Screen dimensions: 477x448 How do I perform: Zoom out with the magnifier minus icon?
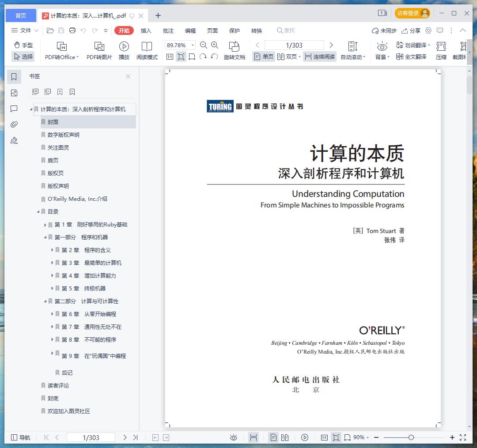tap(204, 45)
